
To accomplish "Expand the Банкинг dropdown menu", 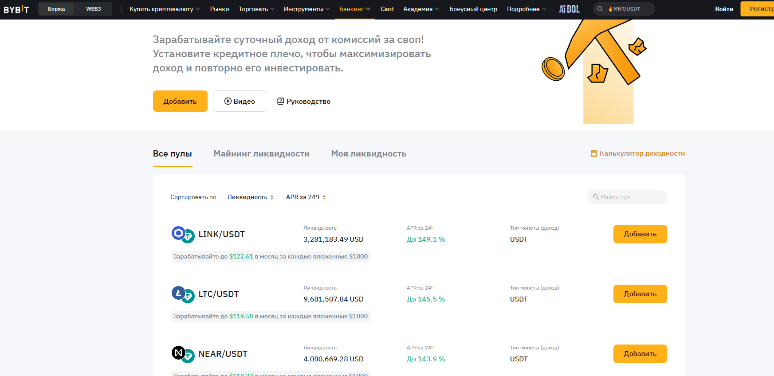I will click(x=355, y=9).
